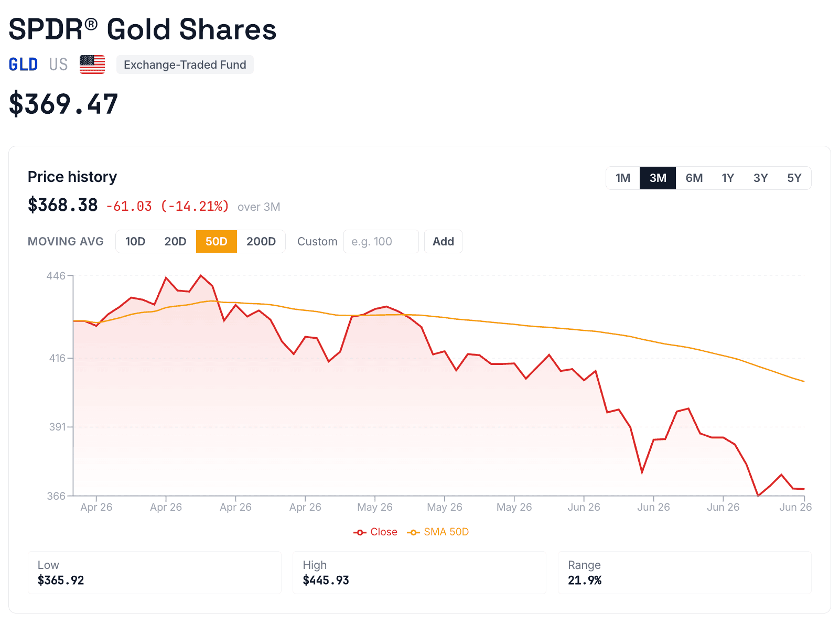Click the Add button
The image size is (840, 624).
click(443, 241)
